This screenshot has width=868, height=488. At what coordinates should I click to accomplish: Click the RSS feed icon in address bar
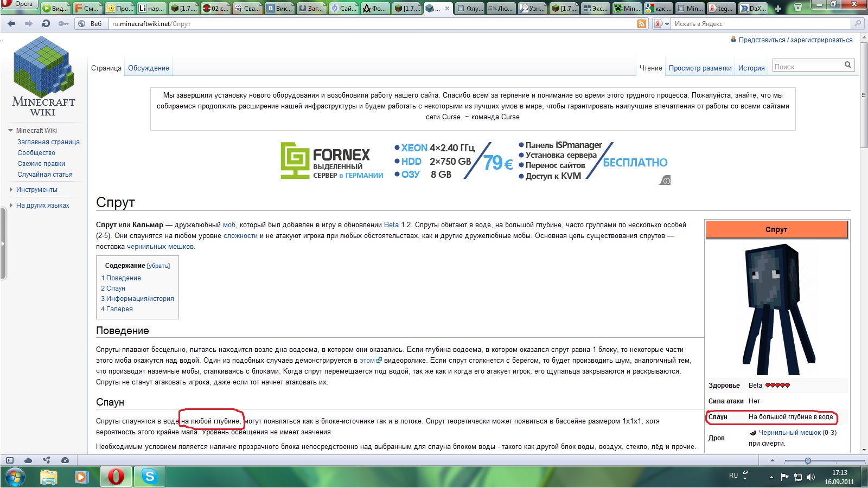(642, 24)
